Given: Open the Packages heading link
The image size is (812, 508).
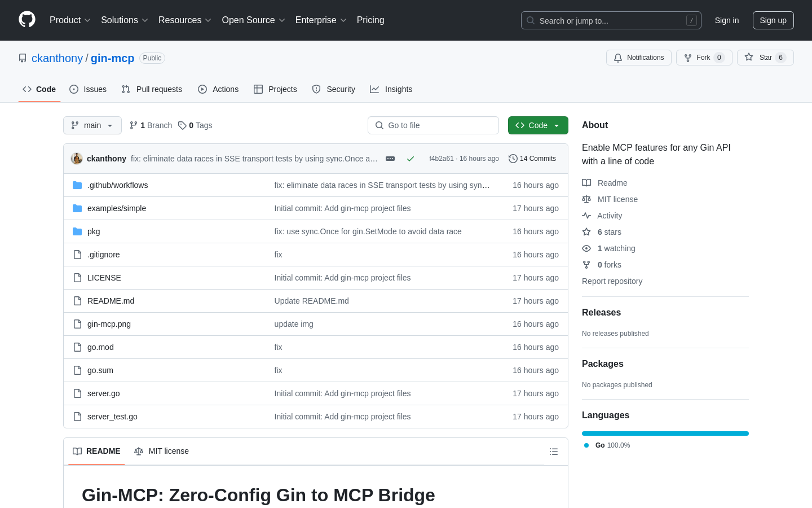Looking at the screenshot, I should [602, 364].
